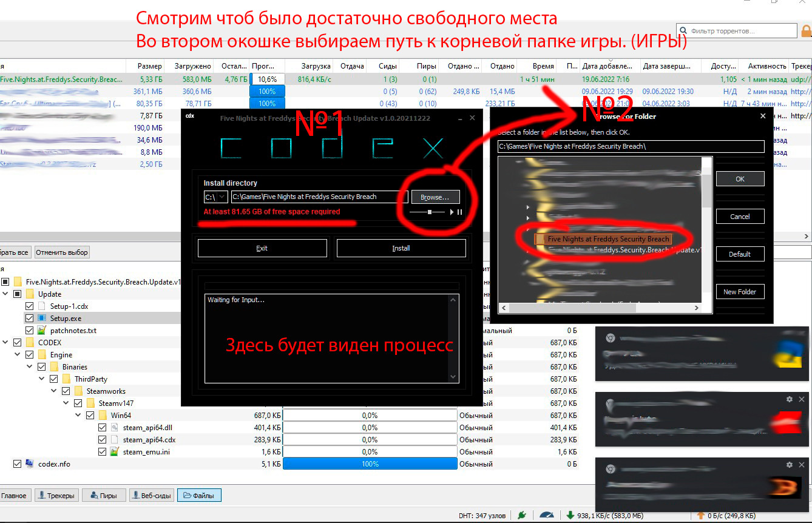Click the steam_api64.dll file icon

(115, 428)
